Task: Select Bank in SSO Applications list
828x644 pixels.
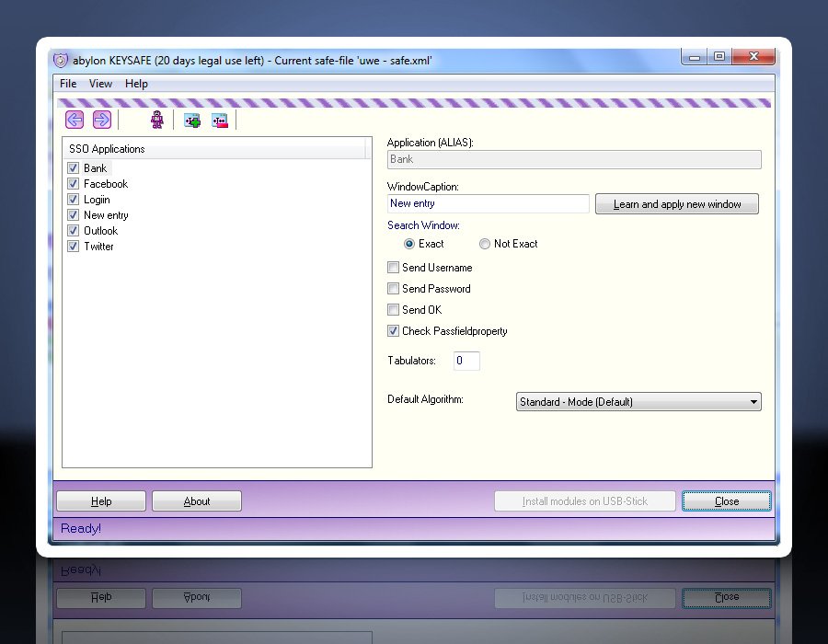Action: click(x=95, y=168)
